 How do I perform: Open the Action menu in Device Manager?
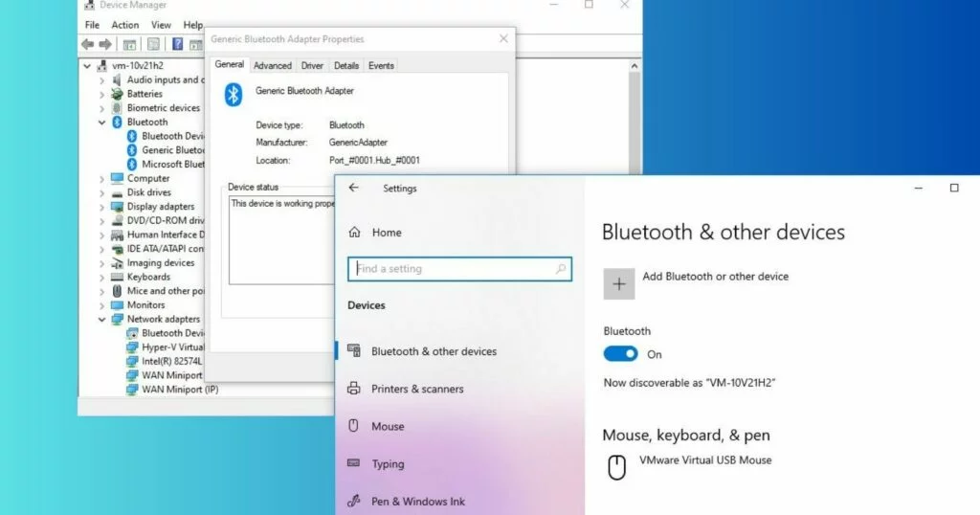pos(124,25)
